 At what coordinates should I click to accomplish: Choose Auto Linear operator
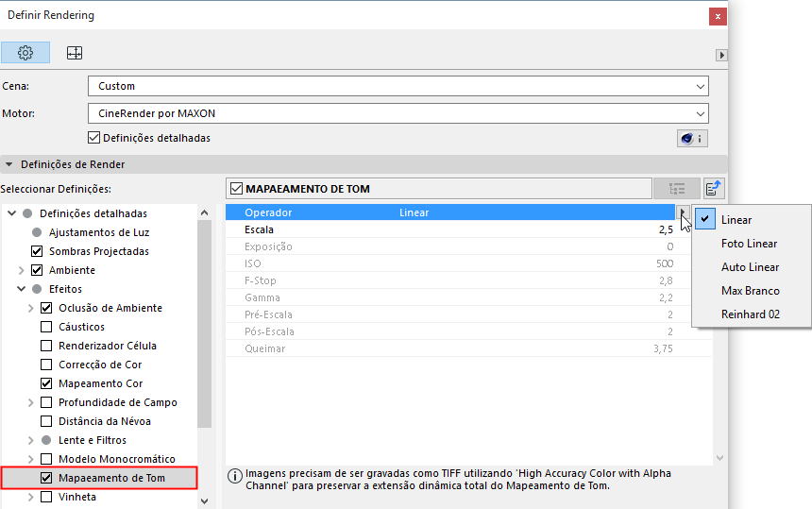pyautogui.click(x=752, y=267)
